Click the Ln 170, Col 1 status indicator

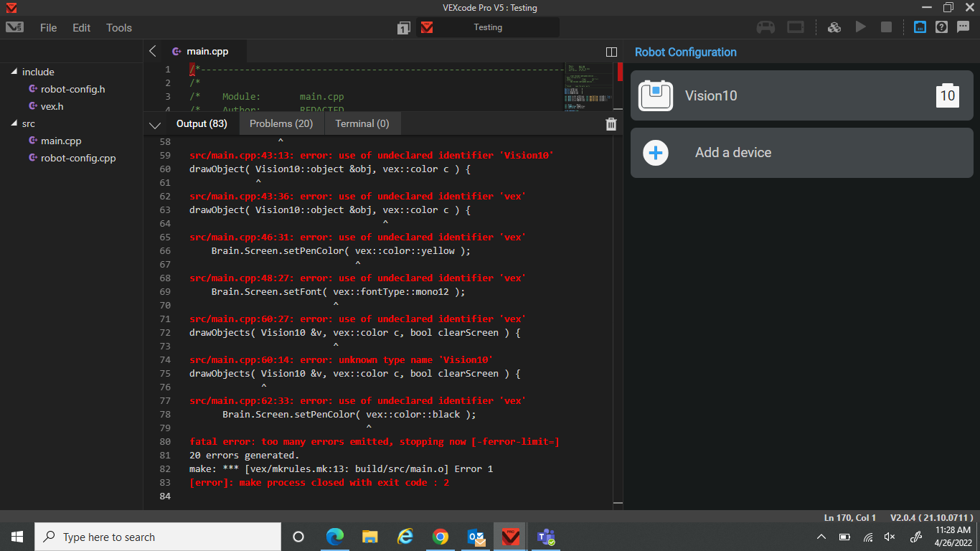tap(850, 517)
